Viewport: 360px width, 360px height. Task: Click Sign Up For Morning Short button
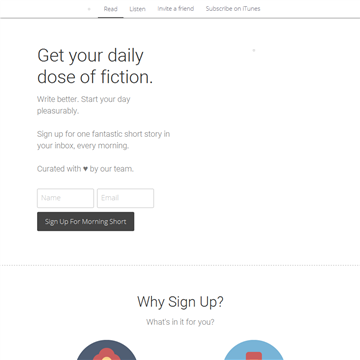click(x=86, y=221)
